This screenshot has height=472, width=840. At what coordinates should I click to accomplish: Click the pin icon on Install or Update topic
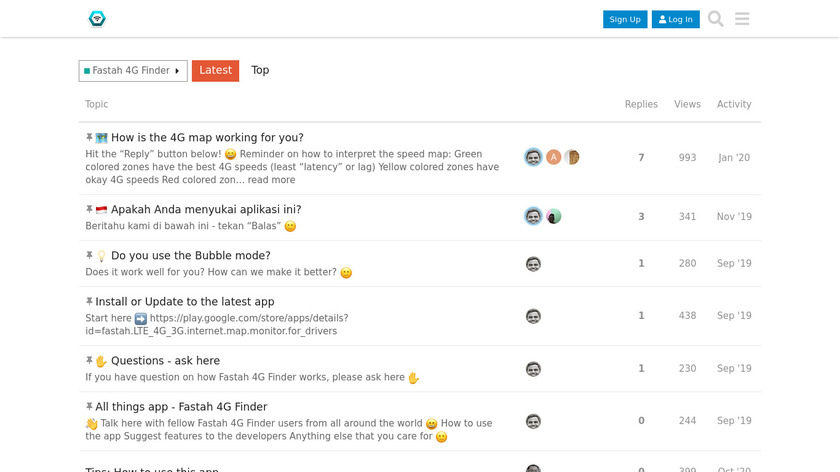(x=89, y=301)
